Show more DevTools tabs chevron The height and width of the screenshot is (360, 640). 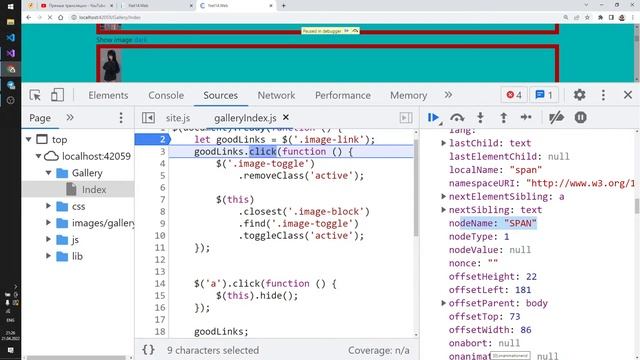[x=448, y=95]
